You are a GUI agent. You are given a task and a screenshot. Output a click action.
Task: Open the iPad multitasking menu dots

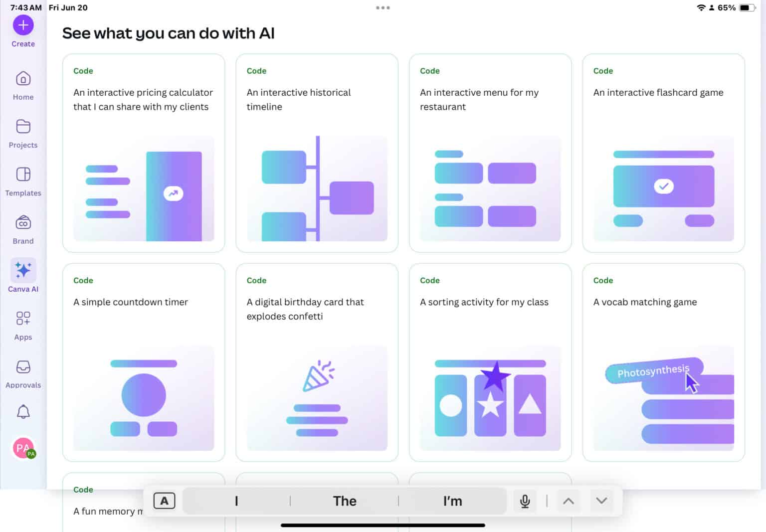point(383,7)
